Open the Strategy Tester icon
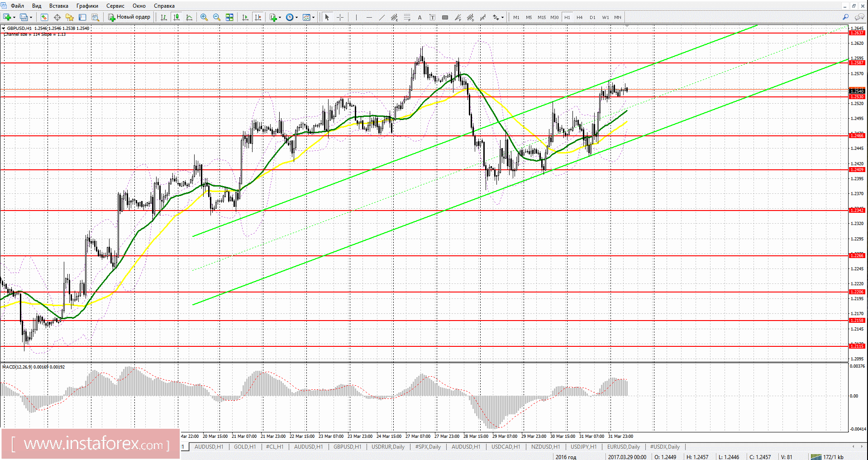This screenshot has width=868, height=460. pyautogui.click(x=95, y=17)
